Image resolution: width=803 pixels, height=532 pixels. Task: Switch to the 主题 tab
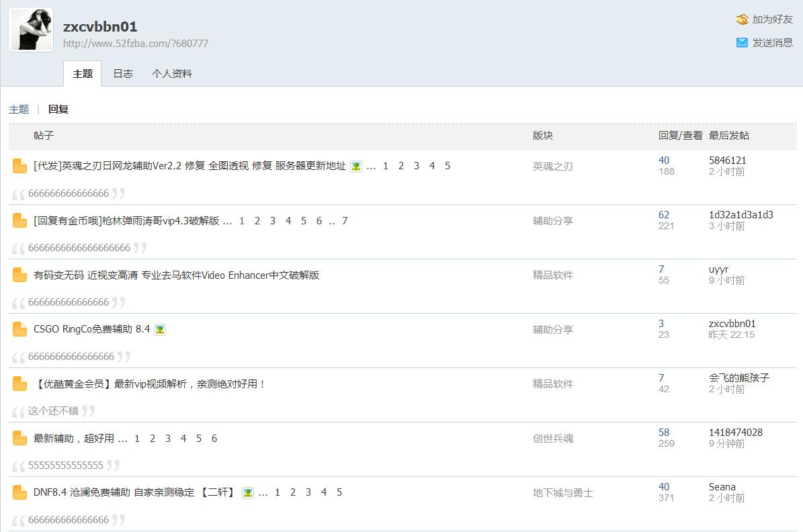pyautogui.click(x=83, y=74)
